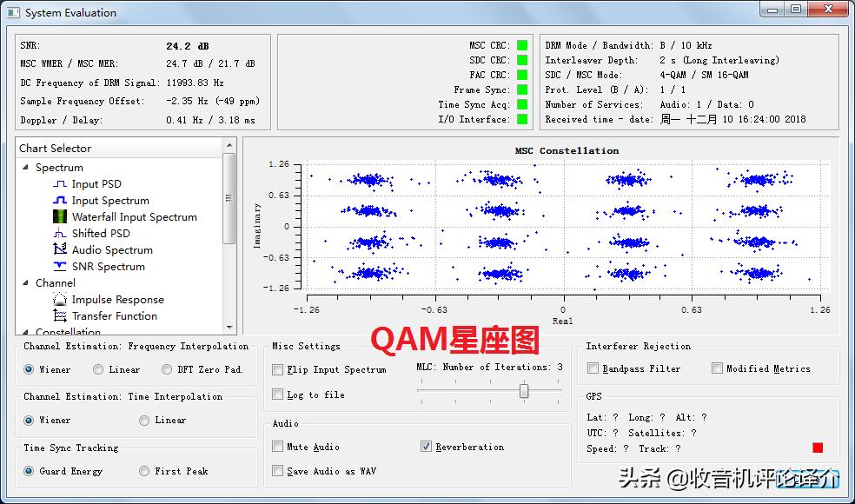Disable the Reverberation checkbox

point(426,447)
